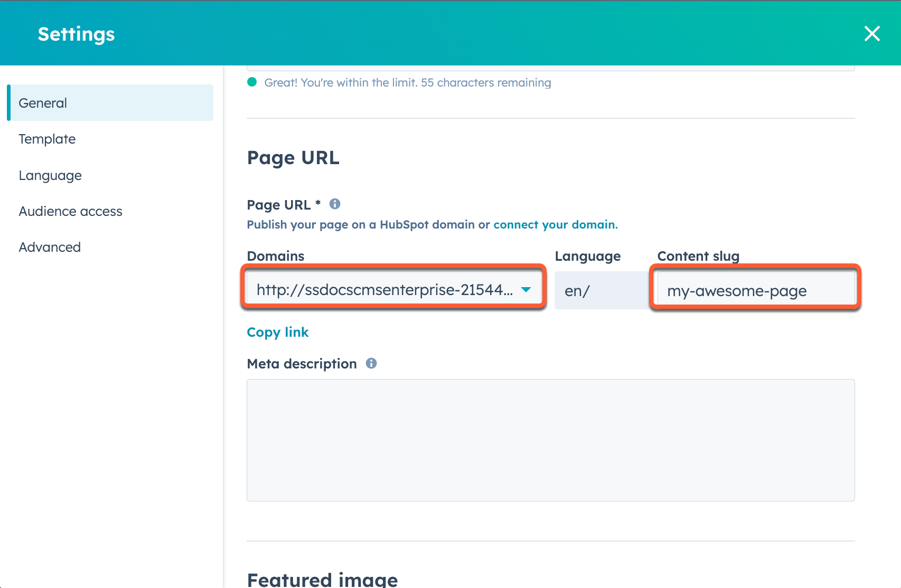Click the Page URL info icon
Viewport: 901px width, 588px height.
pyautogui.click(x=335, y=204)
